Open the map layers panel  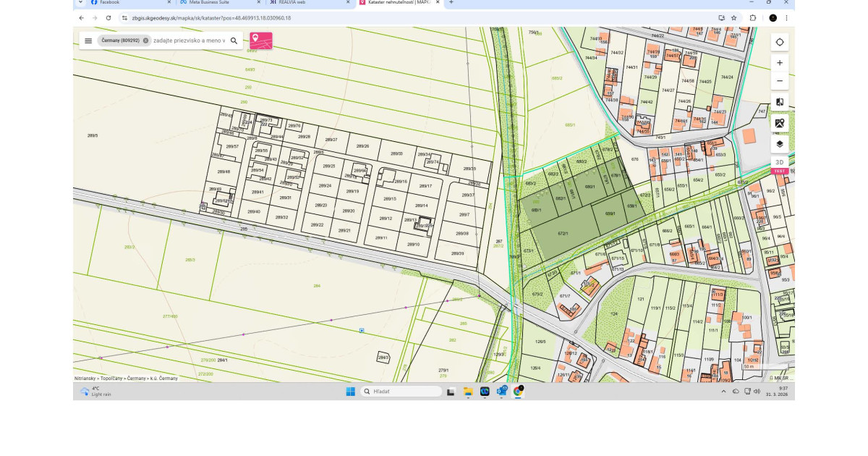pos(779,143)
